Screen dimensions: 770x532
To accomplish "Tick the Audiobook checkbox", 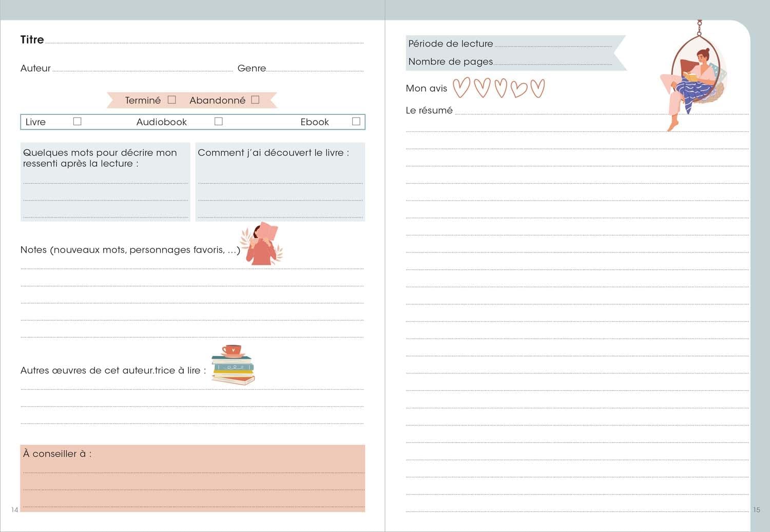I will (x=219, y=121).
